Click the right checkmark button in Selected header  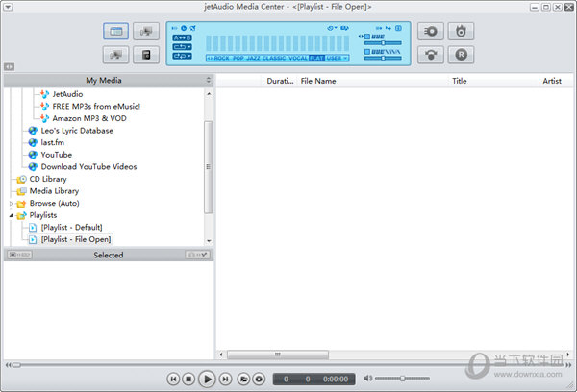click(197, 255)
